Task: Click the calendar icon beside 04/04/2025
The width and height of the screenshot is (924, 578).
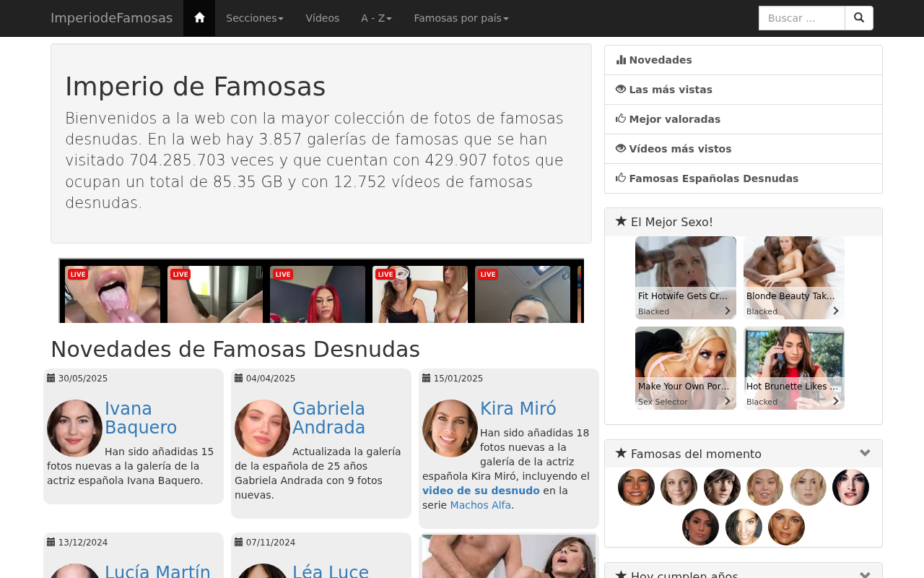Action: pyautogui.click(x=239, y=378)
